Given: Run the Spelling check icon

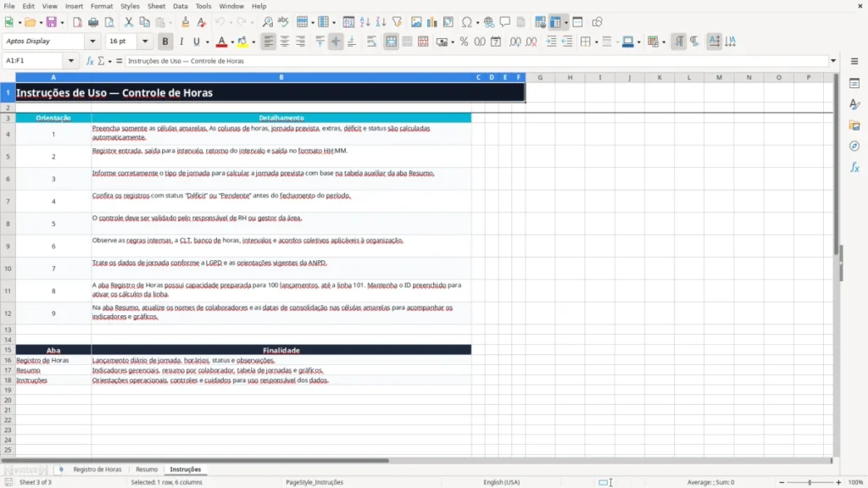Looking at the screenshot, I should [x=283, y=22].
